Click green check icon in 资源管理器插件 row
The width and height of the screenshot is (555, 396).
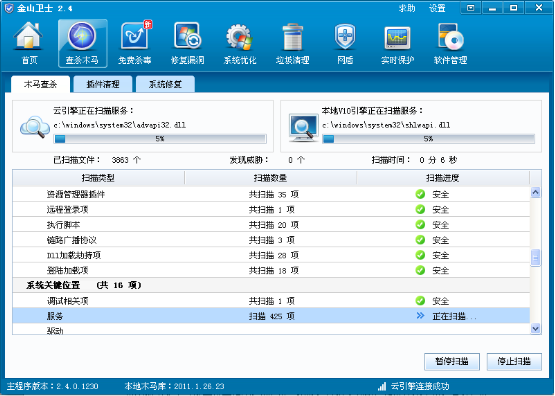click(420, 194)
